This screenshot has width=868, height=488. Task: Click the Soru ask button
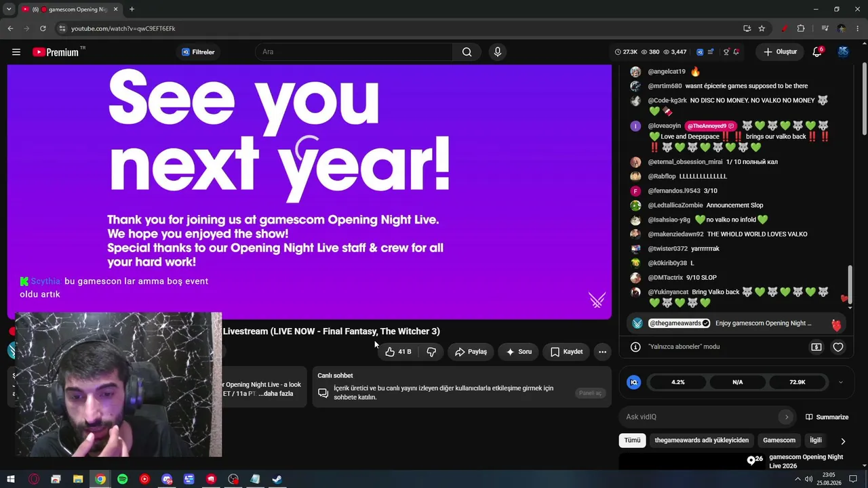[x=519, y=352]
